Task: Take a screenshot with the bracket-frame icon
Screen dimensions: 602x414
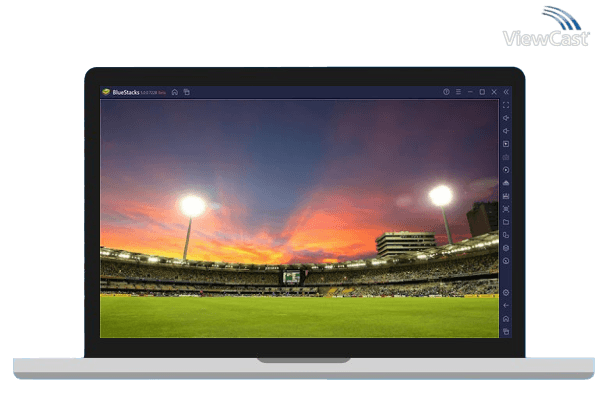Action: [x=506, y=209]
